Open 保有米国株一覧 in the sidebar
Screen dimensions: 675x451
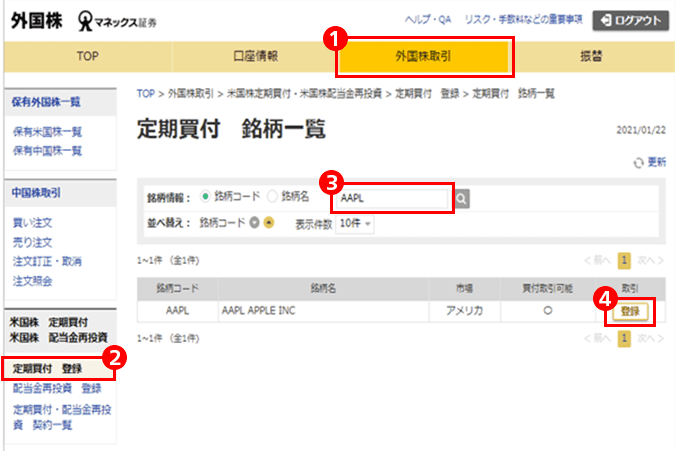[47, 132]
